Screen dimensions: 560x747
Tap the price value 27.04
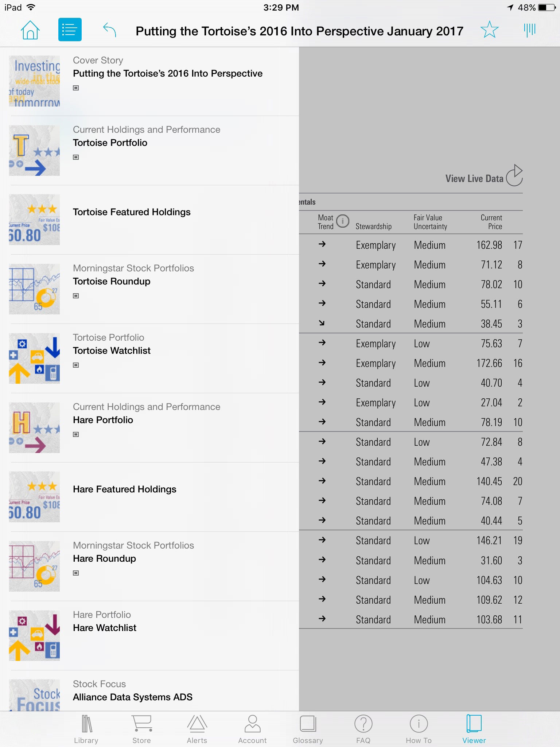(x=491, y=403)
